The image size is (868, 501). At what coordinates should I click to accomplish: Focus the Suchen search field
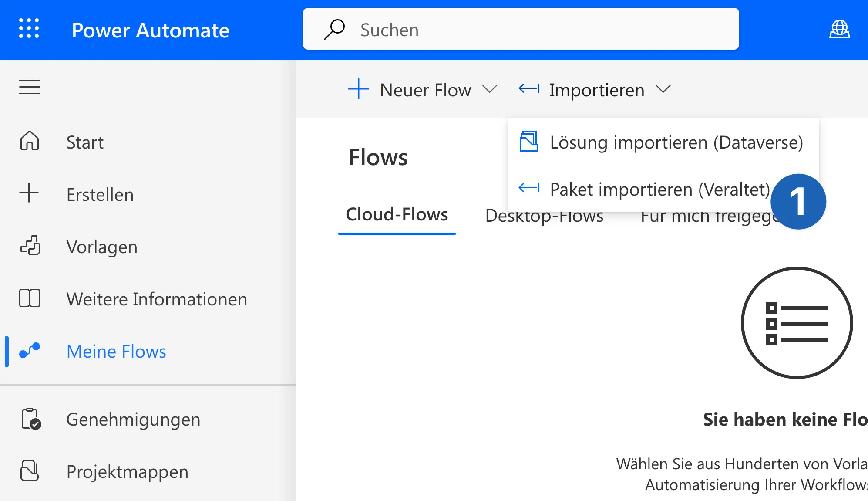[x=521, y=29]
